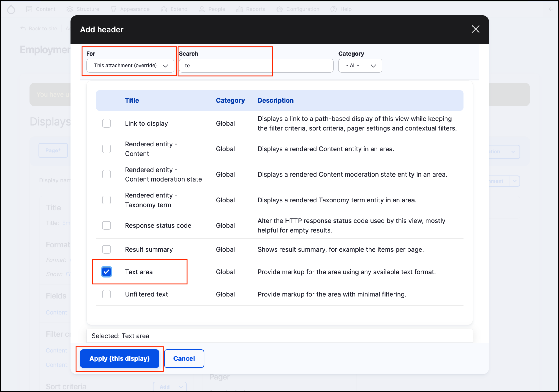Click the Structure layers icon
Screen dimensions: 559x392
70,9
